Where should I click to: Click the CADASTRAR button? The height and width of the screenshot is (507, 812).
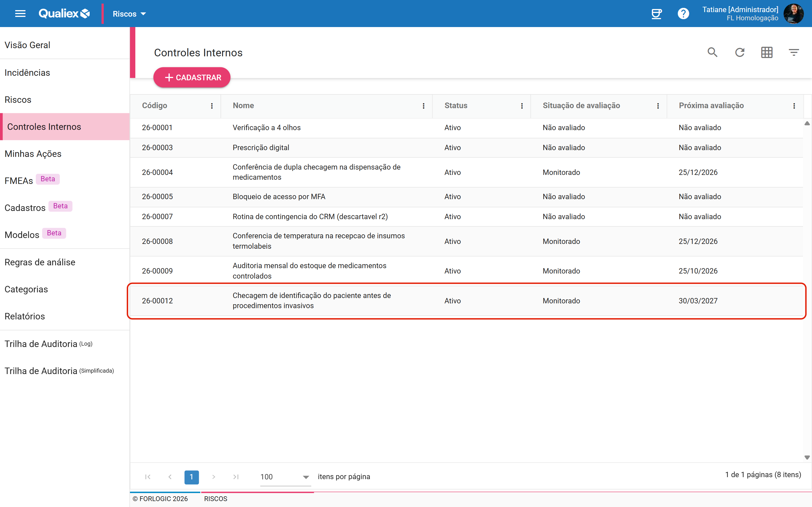click(x=192, y=77)
